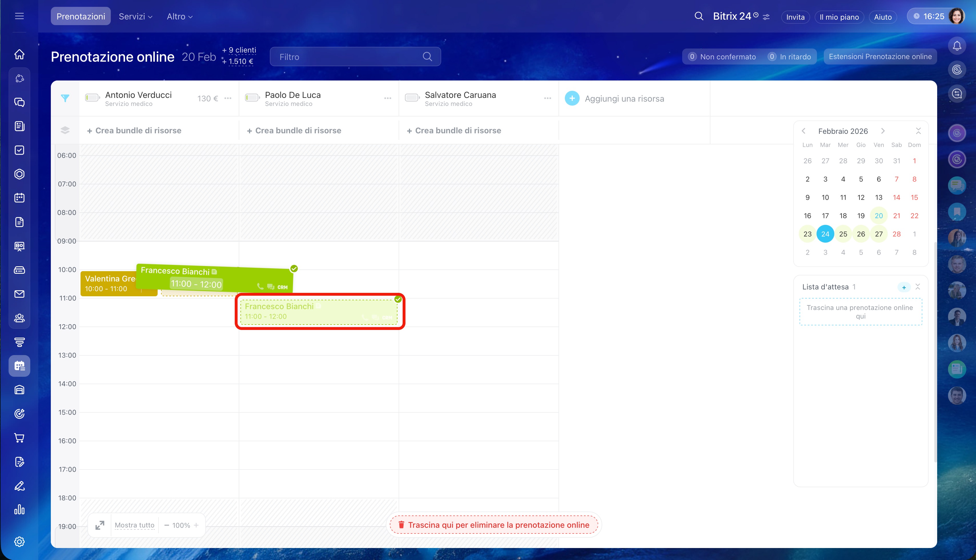
Task: Open settings gear at sidebar bottom
Action: pyautogui.click(x=19, y=541)
